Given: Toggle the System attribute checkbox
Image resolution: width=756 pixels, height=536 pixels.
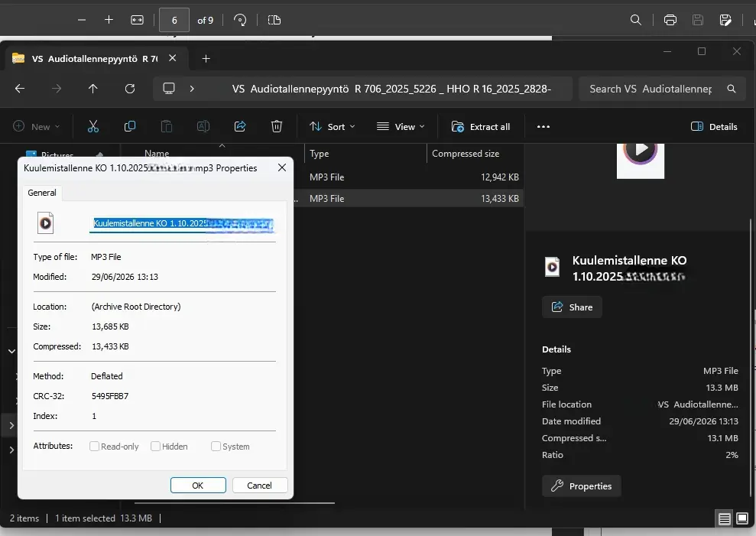Looking at the screenshot, I should point(216,447).
